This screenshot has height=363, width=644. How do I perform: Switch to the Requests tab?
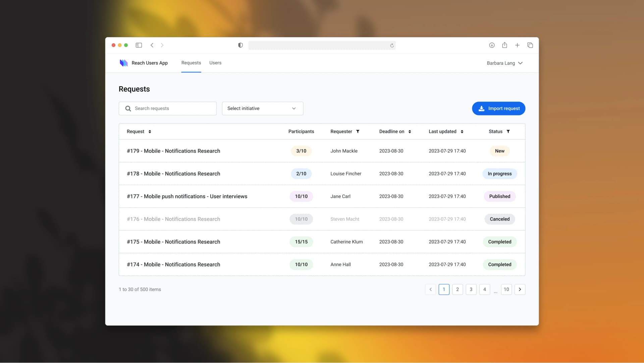coord(191,63)
